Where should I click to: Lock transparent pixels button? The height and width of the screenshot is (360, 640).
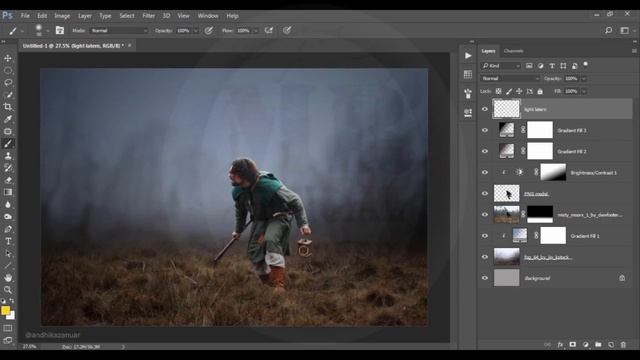click(498, 91)
